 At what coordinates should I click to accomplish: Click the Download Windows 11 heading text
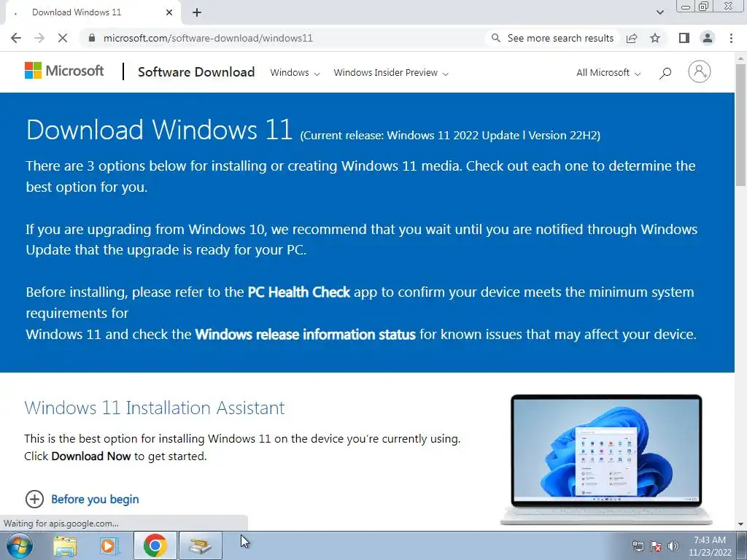pyautogui.click(x=159, y=130)
